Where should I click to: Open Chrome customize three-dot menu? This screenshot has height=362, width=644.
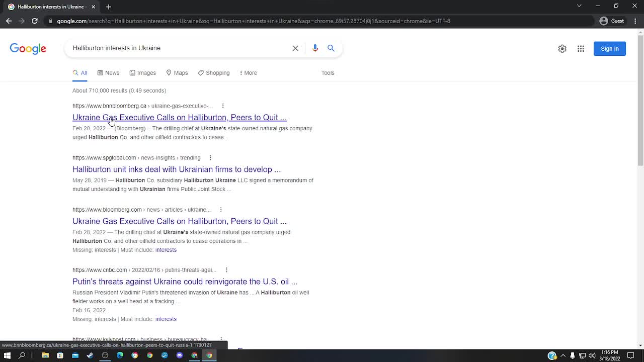click(x=635, y=21)
